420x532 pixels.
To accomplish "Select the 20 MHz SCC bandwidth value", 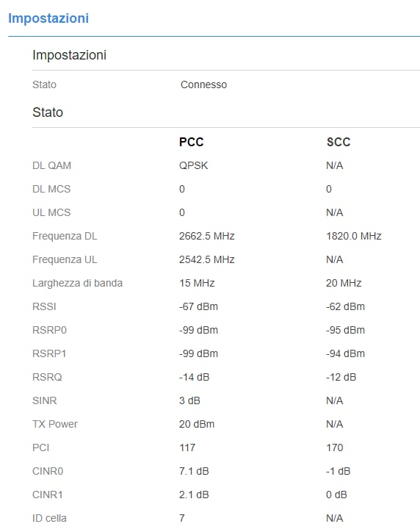I will coord(344,283).
